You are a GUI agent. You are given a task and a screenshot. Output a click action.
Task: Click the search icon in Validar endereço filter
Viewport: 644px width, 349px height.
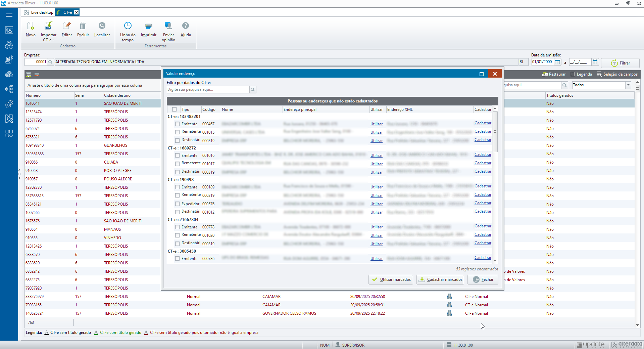tap(253, 89)
